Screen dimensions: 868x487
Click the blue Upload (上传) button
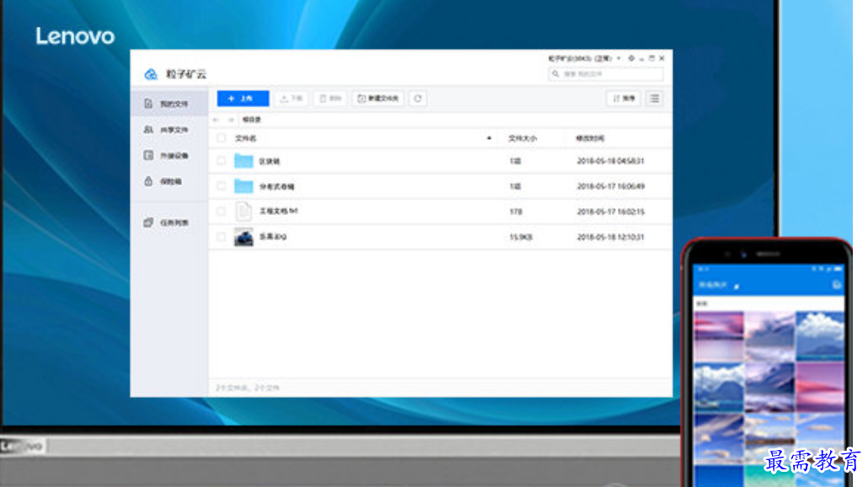pyautogui.click(x=243, y=99)
